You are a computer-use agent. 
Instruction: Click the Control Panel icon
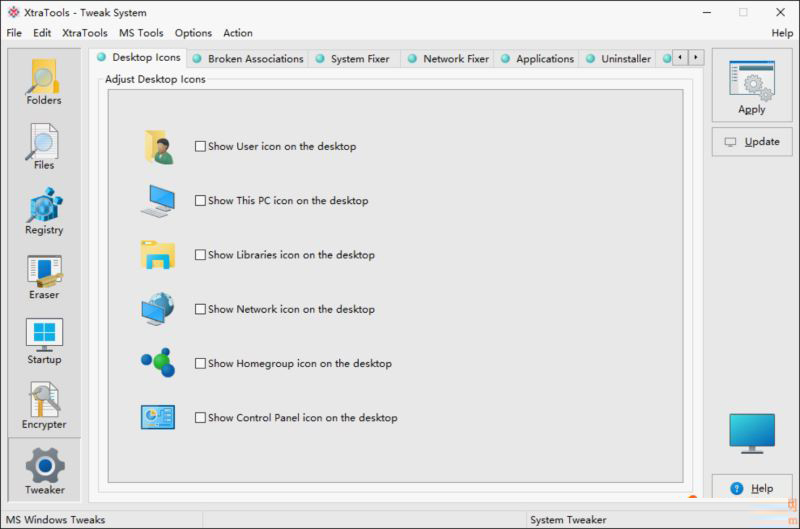point(158,417)
